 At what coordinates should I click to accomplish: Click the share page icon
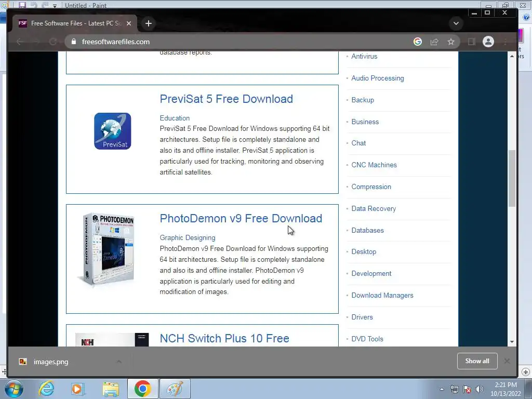pos(434,42)
